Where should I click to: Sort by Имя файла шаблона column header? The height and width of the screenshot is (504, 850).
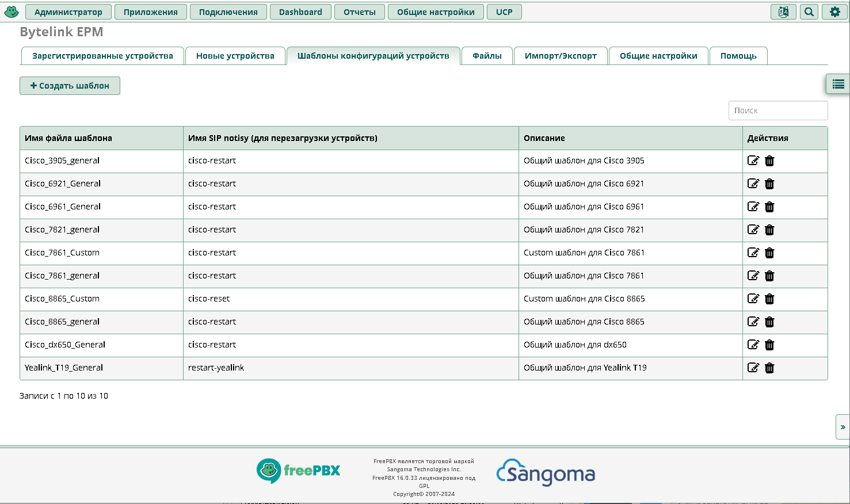click(x=68, y=138)
